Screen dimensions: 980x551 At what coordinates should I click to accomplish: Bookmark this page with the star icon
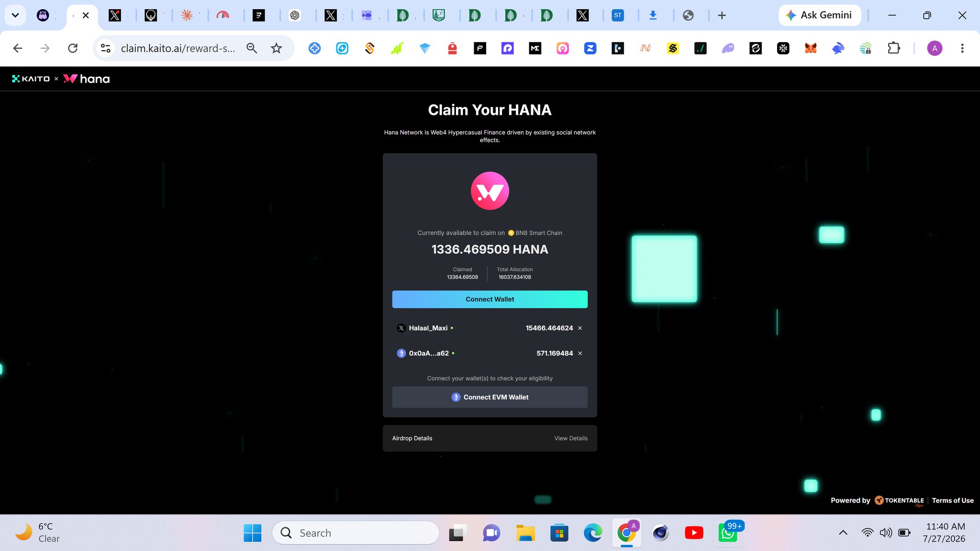pos(276,48)
